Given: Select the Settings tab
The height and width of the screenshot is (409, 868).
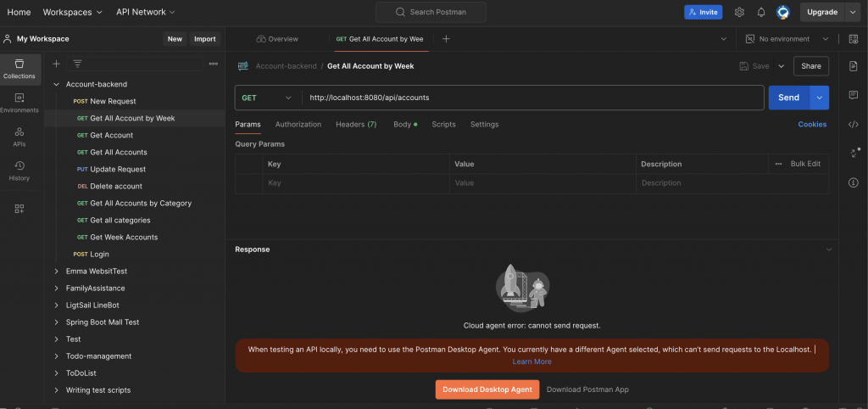Looking at the screenshot, I should coord(484,124).
